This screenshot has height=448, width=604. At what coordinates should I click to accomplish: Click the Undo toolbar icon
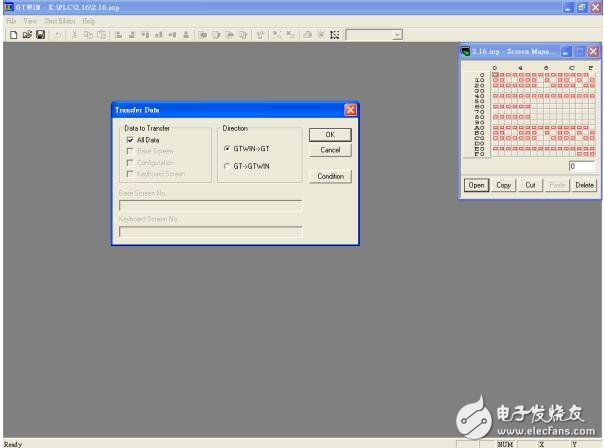click(x=58, y=35)
